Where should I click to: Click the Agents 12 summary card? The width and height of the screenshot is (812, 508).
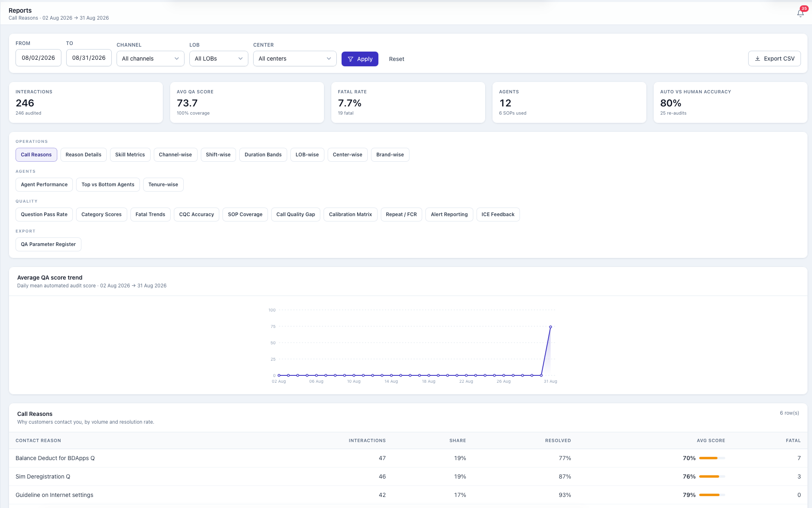(569, 102)
